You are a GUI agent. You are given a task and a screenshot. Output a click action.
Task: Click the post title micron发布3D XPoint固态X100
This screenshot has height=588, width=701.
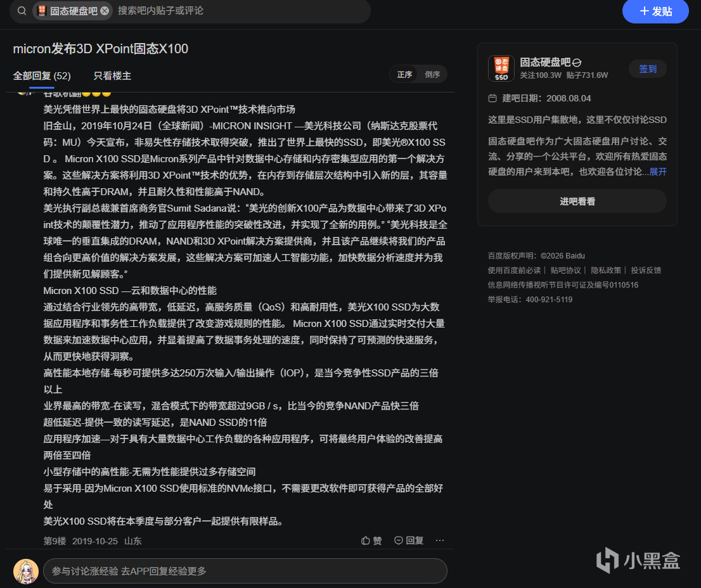point(101,49)
